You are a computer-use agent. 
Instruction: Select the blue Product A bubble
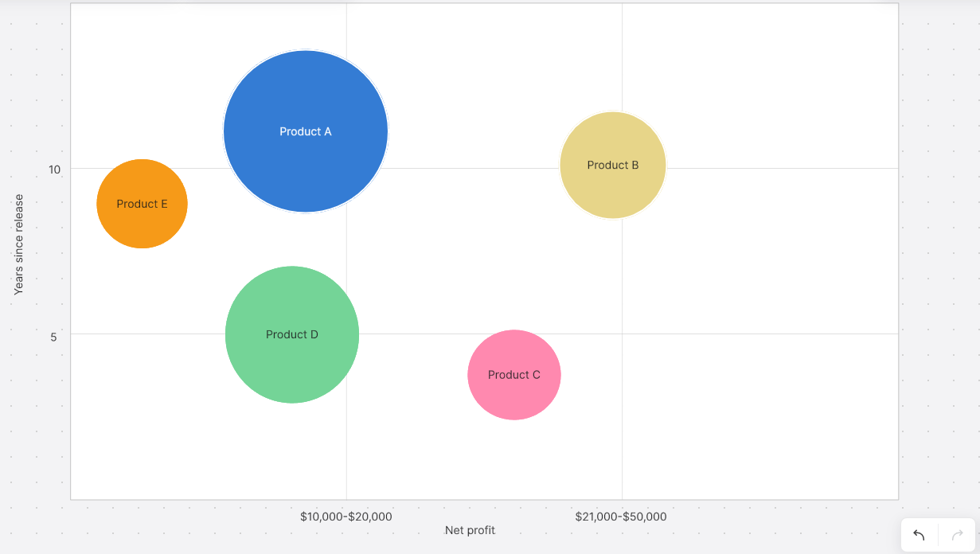306,131
